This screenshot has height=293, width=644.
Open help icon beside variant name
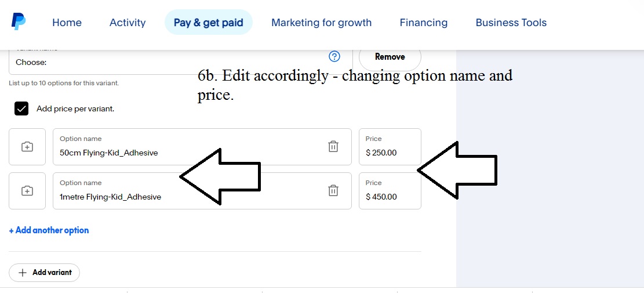coord(334,57)
